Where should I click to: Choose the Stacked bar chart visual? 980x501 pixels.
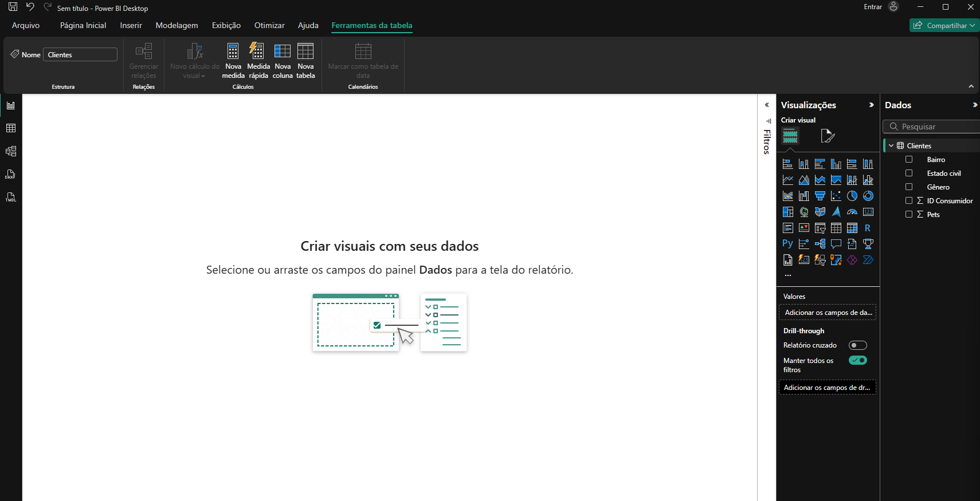[788, 164]
